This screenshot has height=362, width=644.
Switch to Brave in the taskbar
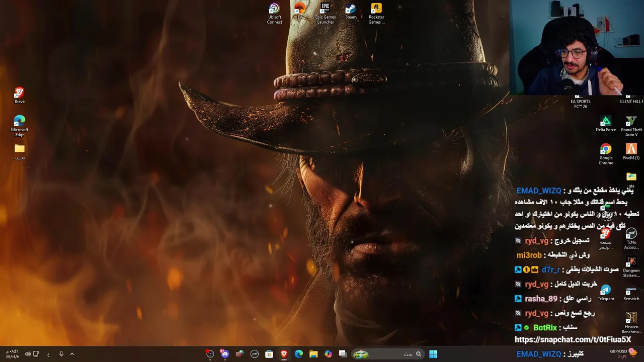click(x=284, y=354)
